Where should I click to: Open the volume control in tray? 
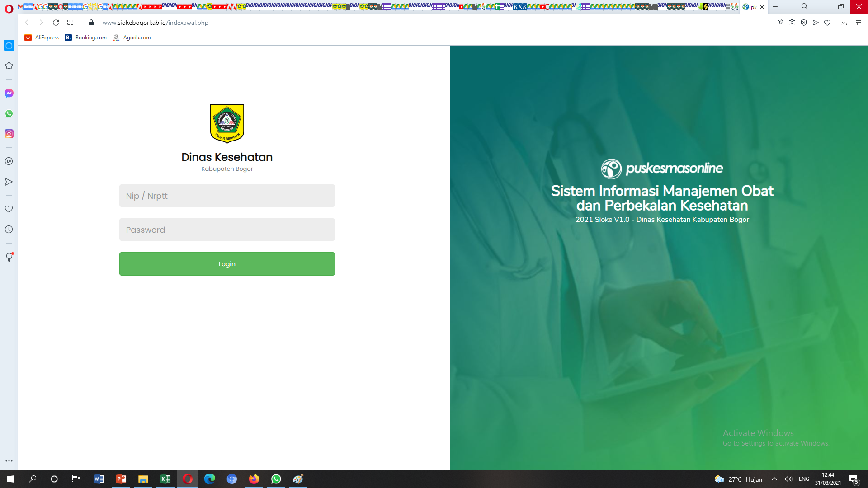coord(788,479)
